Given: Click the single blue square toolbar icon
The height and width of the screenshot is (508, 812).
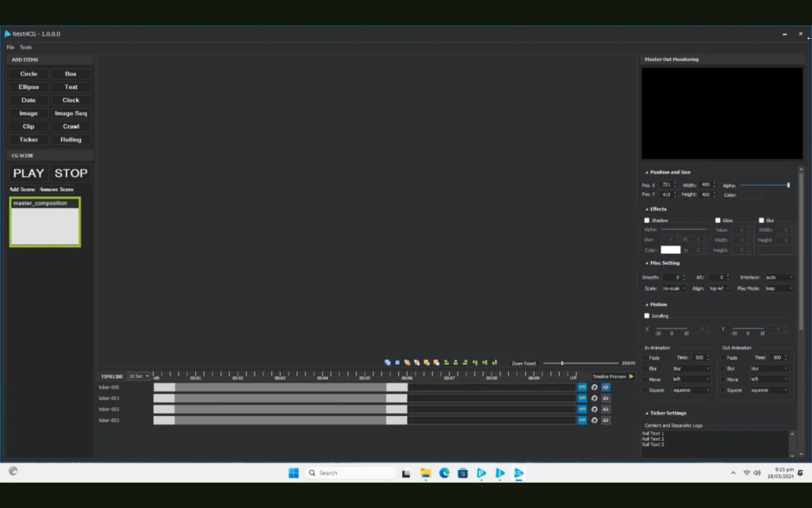Looking at the screenshot, I should tap(397, 362).
